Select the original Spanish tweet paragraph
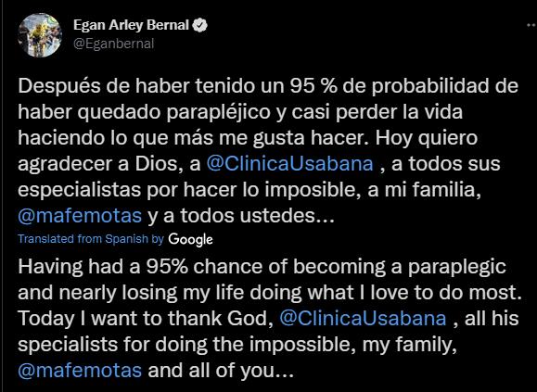 click(x=268, y=151)
